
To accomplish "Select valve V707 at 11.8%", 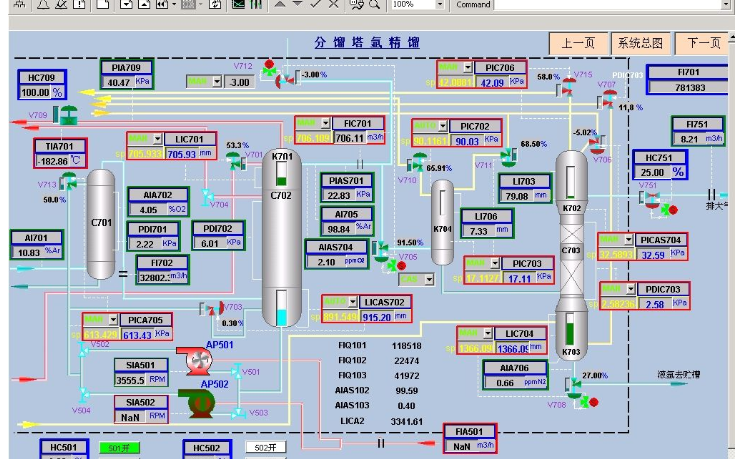I will coord(609,99).
